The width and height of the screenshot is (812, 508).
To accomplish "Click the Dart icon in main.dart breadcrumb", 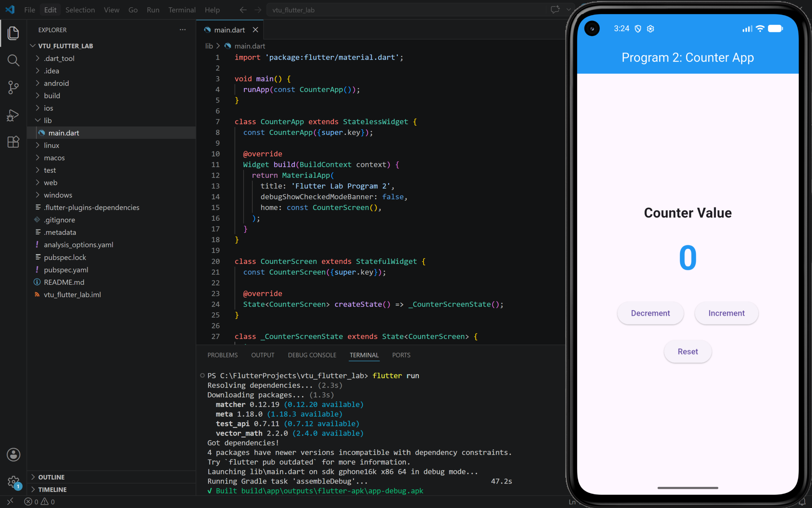I will (x=228, y=46).
